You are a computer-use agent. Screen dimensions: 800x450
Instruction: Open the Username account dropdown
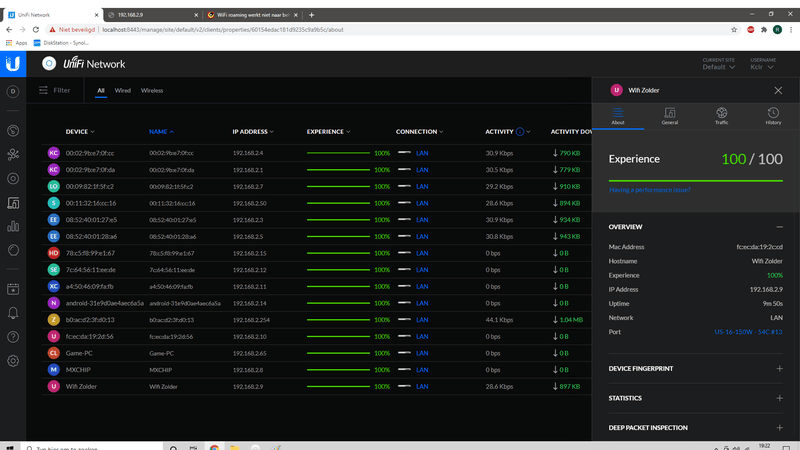pos(762,67)
